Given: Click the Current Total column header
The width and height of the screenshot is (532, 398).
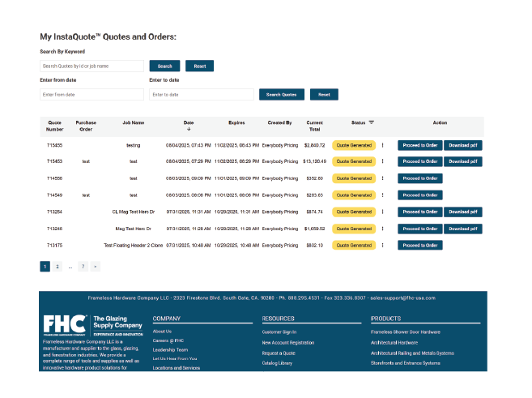Looking at the screenshot, I should [x=314, y=126].
